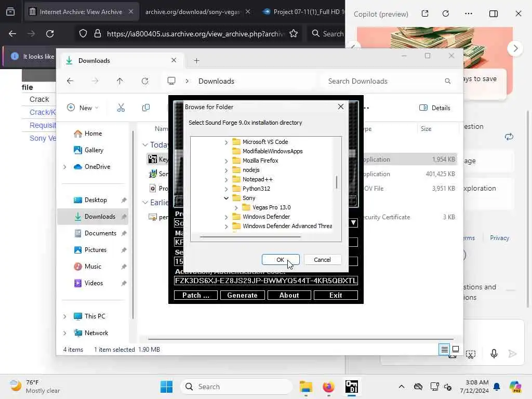
Task: Click the Copy icon in Explorer toolbar
Action: click(146, 108)
